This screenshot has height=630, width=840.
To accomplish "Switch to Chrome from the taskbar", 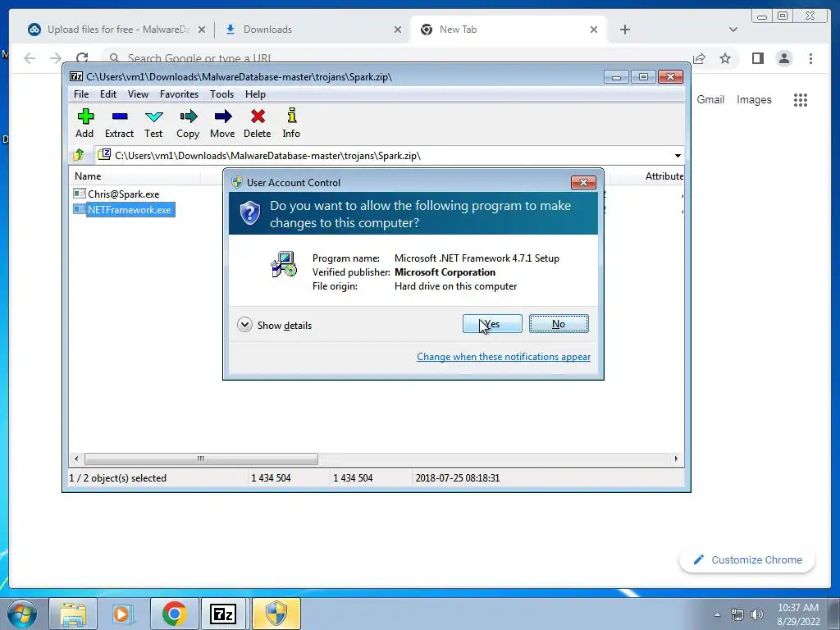I will (174, 614).
